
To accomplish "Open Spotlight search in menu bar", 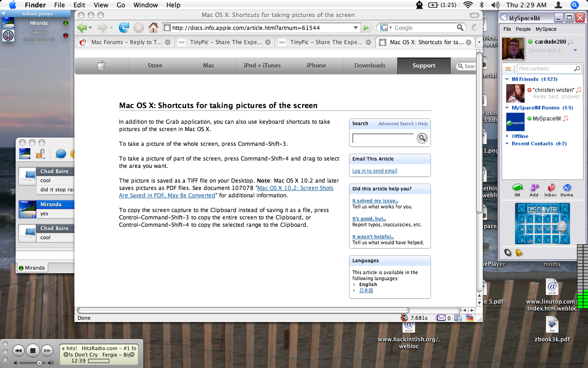I will (574, 5).
